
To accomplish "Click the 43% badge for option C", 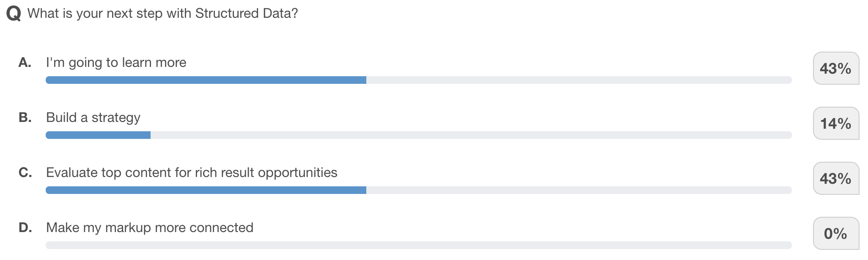I will (x=835, y=178).
